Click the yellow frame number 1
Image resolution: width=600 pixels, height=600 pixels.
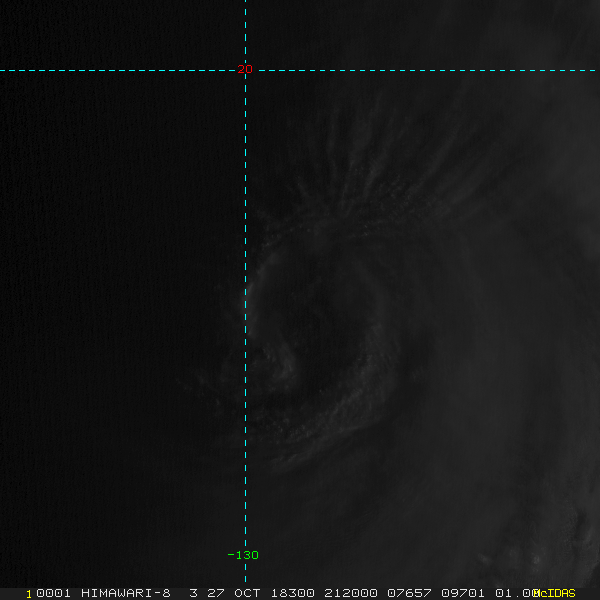(29, 593)
